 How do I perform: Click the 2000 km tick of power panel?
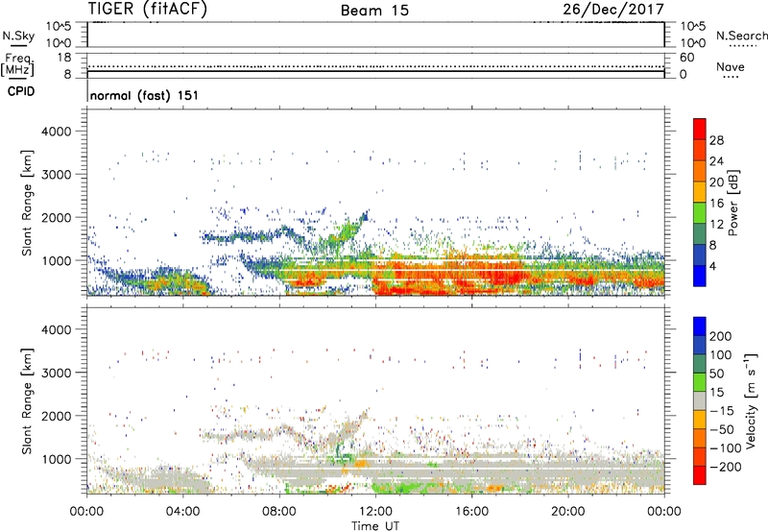click(x=56, y=217)
